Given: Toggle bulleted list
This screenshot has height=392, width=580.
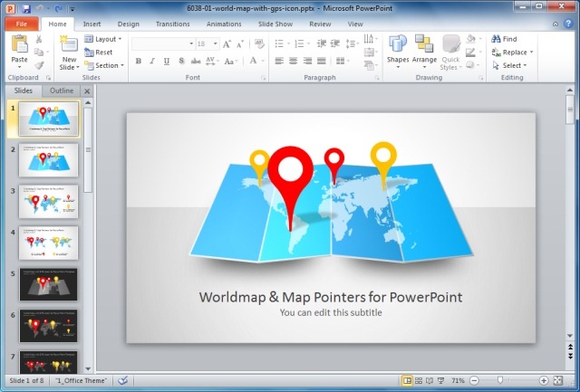Looking at the screenshot, I should pyautogui.click(x=279, y=43).
